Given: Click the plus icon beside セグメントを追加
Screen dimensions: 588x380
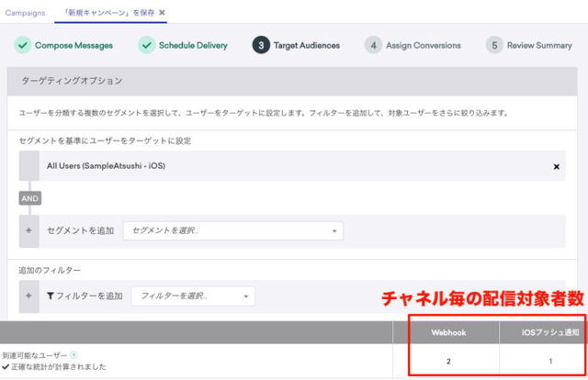Looking at the screenshot, I should pos(29,230).
